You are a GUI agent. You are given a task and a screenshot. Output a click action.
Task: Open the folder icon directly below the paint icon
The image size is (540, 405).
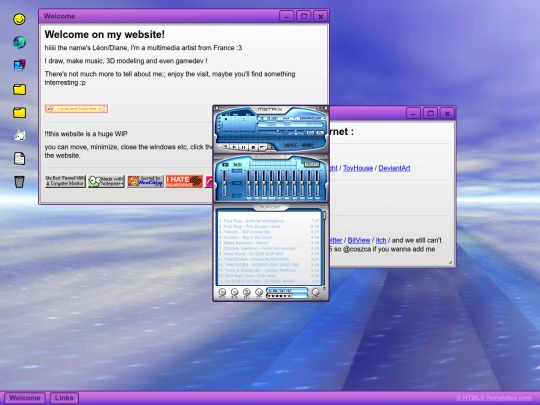point(20,89)
